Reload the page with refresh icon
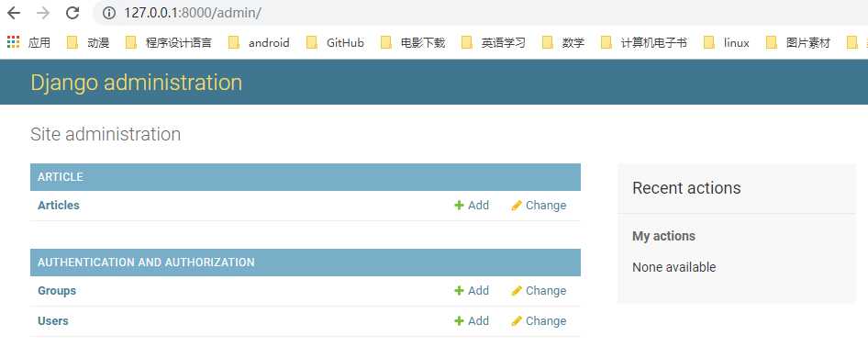 tap(72, 13)
